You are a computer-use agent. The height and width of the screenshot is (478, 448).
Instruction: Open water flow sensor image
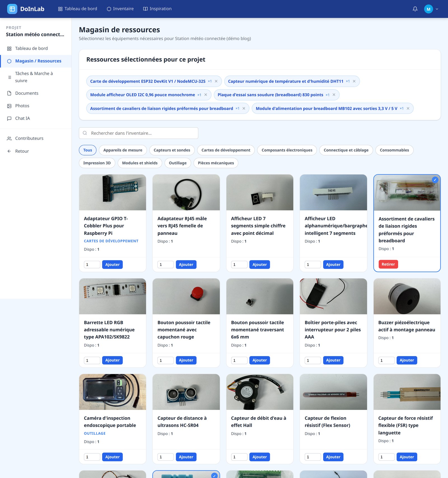point(260,392)
